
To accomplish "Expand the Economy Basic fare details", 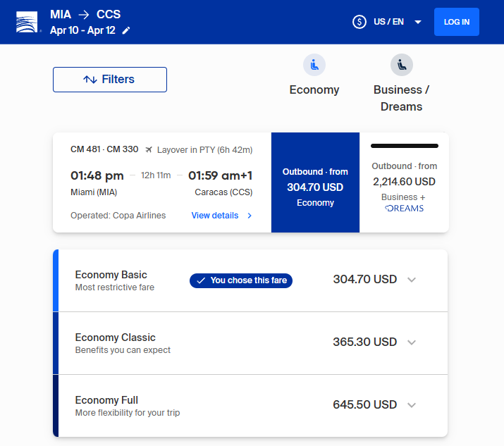I will coord(412,280).
